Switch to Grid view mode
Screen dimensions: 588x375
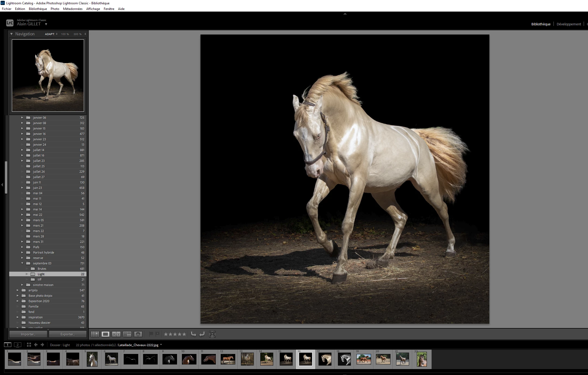[x=95, y=334]
